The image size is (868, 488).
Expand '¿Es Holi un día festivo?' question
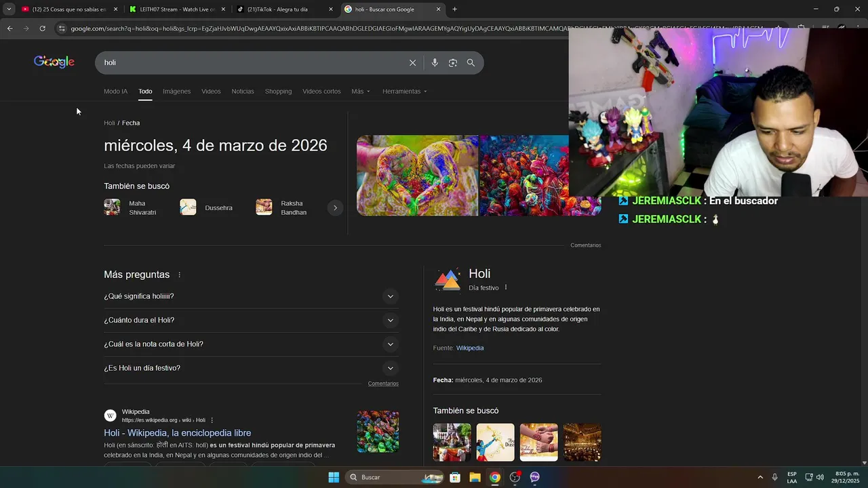[x=251, y=368]
